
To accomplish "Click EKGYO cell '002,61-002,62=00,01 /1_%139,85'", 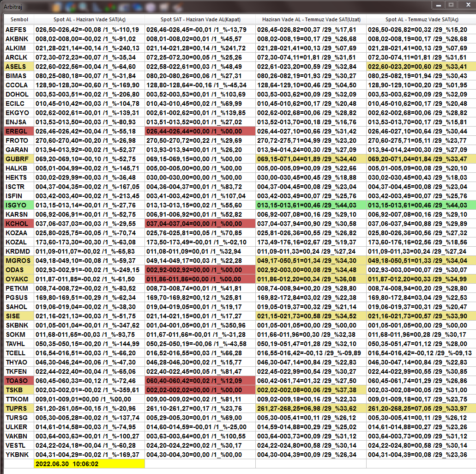I will click(200, 113).
